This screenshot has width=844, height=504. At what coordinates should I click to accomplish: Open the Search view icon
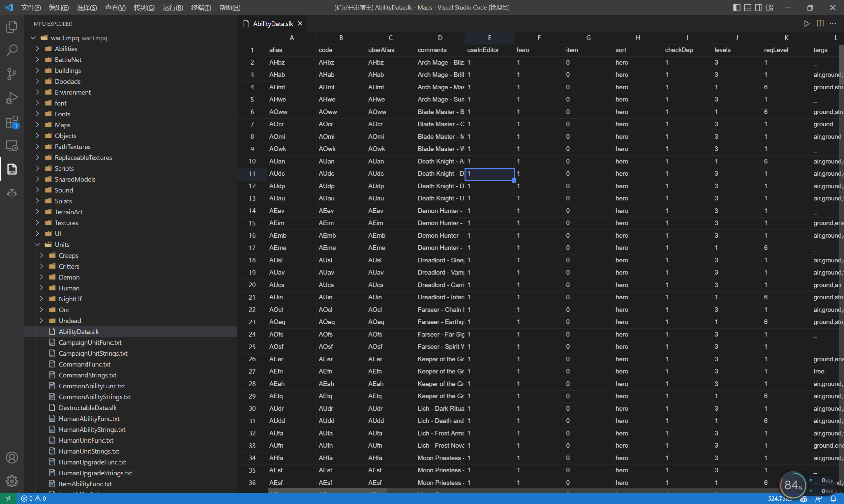point(12,50)
